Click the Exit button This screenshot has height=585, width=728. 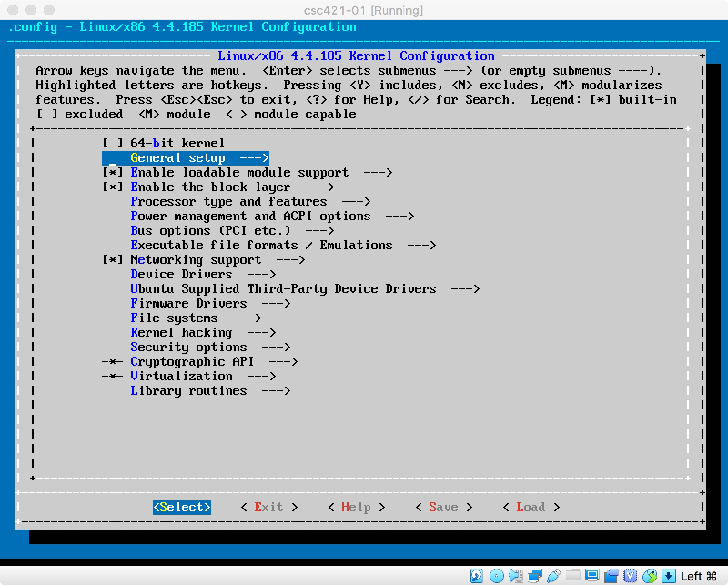click(x=269, y=507)
